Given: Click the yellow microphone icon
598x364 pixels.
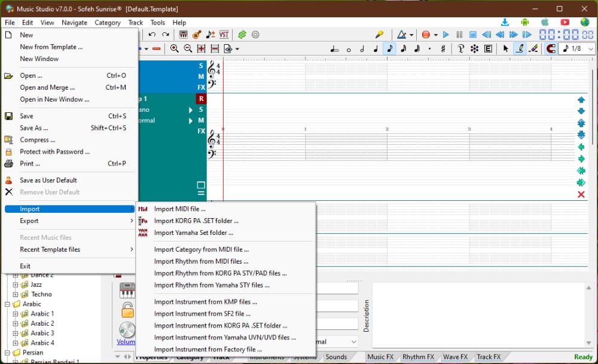Looking at the screenshot, I should 379,35.
